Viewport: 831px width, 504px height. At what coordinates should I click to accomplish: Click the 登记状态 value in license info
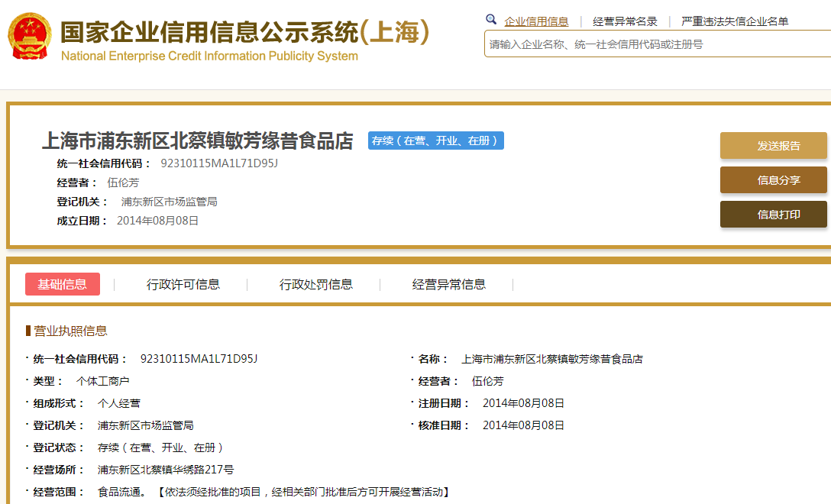[160, 447]
